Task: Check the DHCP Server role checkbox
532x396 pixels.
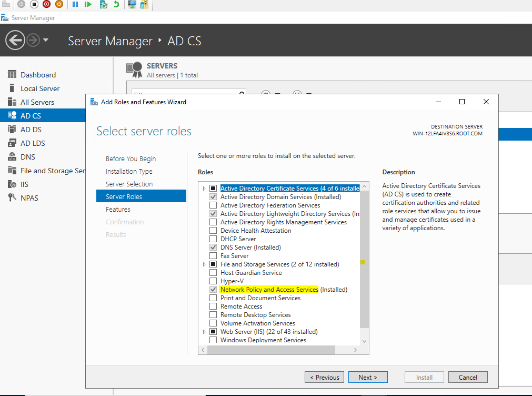Action: click(x=213, y=239)
